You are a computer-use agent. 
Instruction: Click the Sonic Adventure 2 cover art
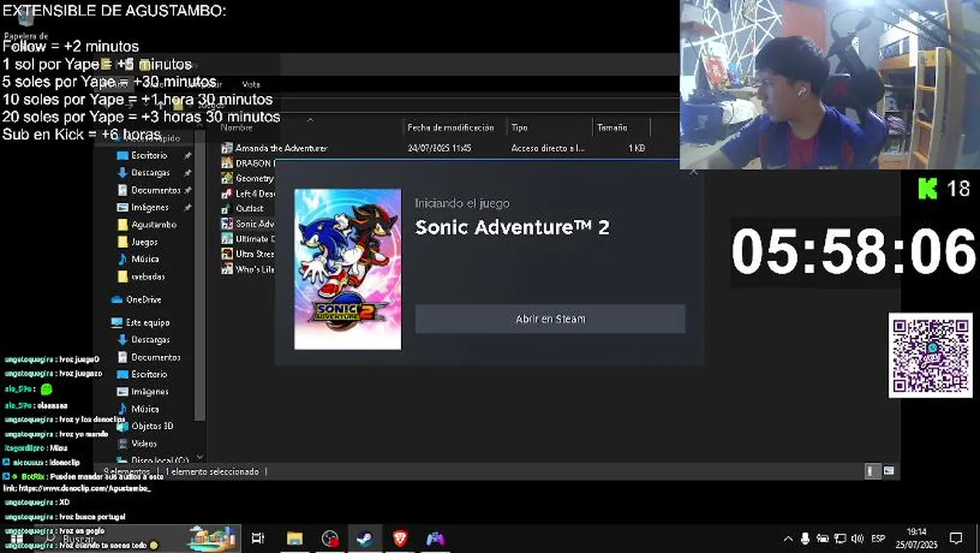(348, 269)
